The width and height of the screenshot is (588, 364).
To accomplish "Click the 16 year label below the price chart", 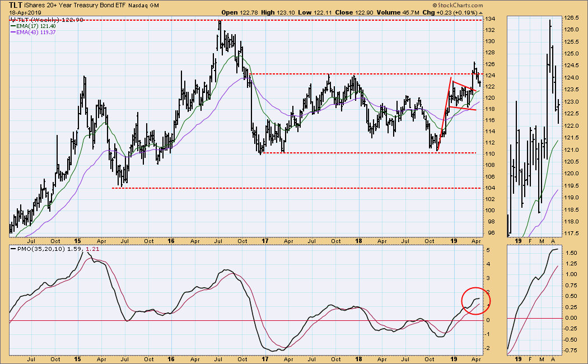I will point(171,241).
